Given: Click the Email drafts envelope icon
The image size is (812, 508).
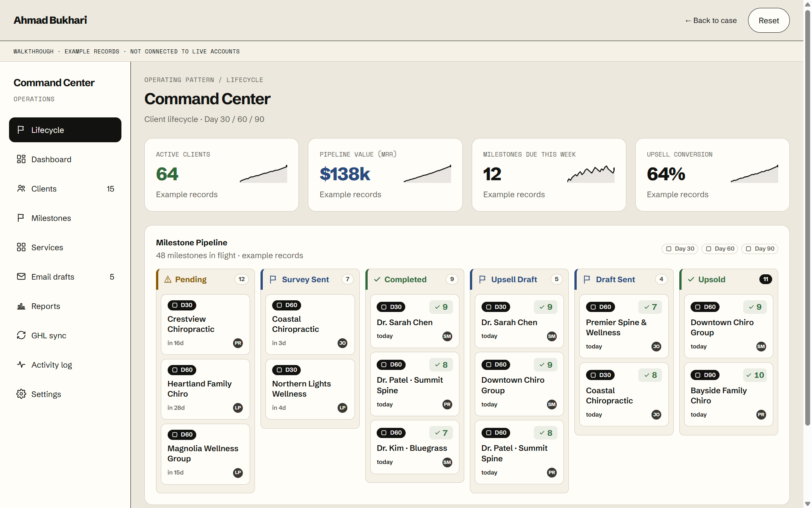Looking at the screenshot, I should coord(21,277).
